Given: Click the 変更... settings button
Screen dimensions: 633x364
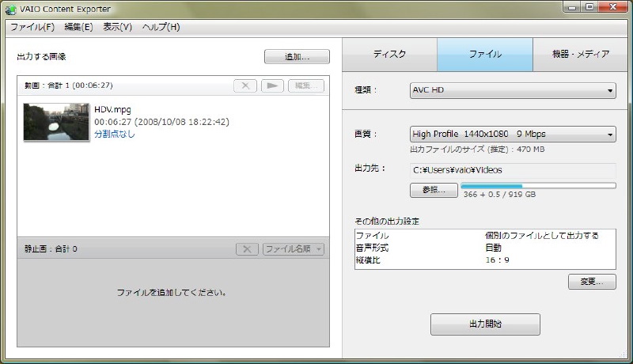Looking at the screenshot, I should point(592,282).
